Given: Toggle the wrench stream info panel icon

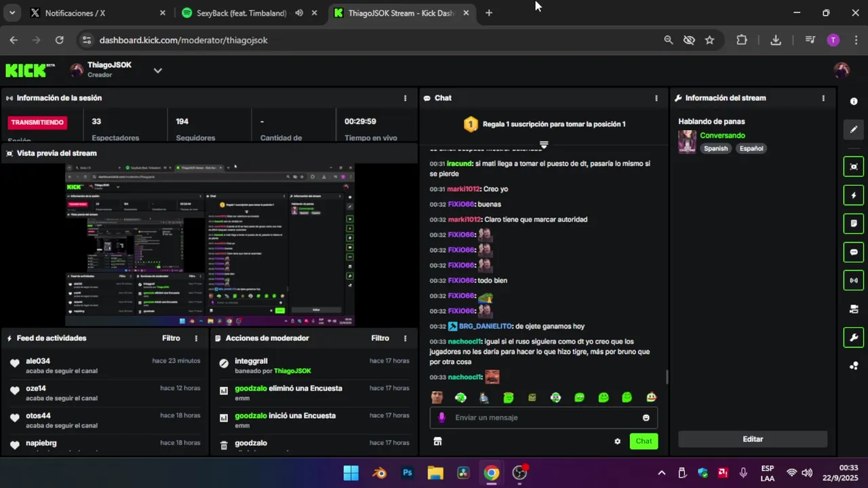Looking at the screenshot, I should tap(854, 337).
